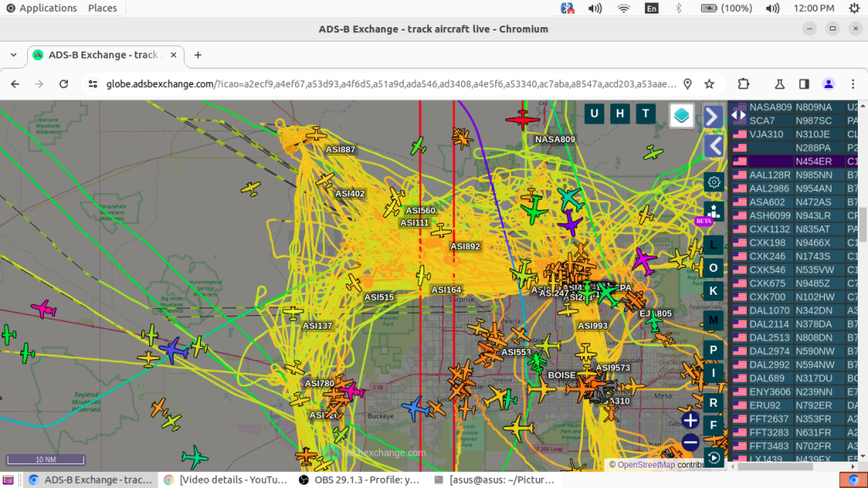Open the map layers selector icon
Screen dimensions: 868x488
click(682, 115)
